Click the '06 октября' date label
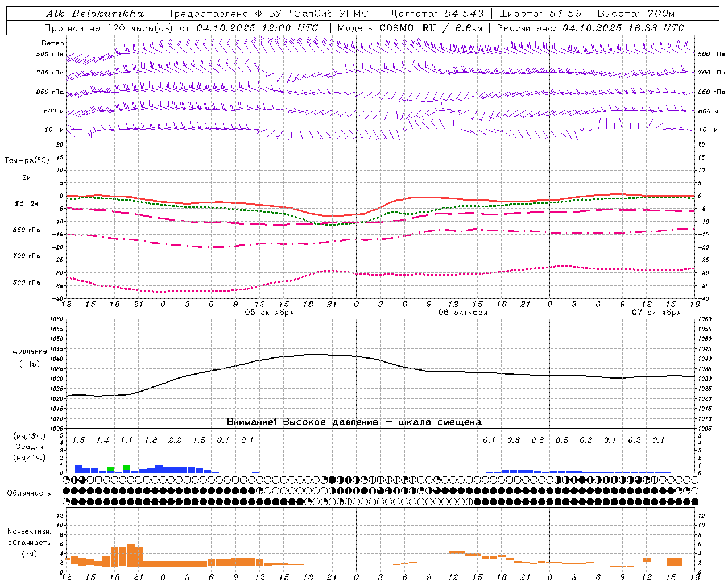 coord(463,313)
